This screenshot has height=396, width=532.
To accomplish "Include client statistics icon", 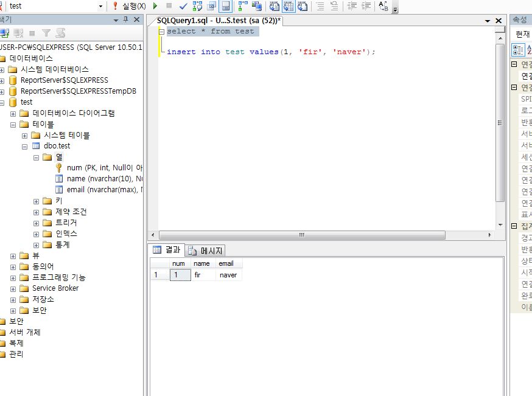I will click(257, 6).
